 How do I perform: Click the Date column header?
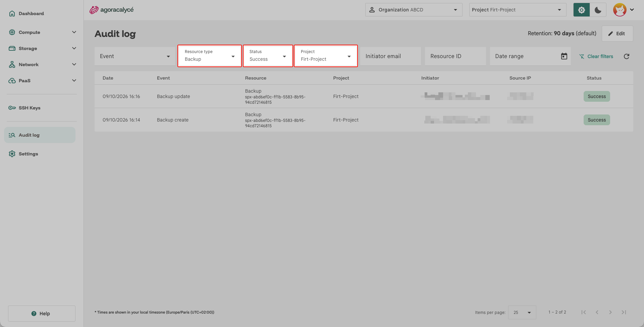tap(108, 78)
